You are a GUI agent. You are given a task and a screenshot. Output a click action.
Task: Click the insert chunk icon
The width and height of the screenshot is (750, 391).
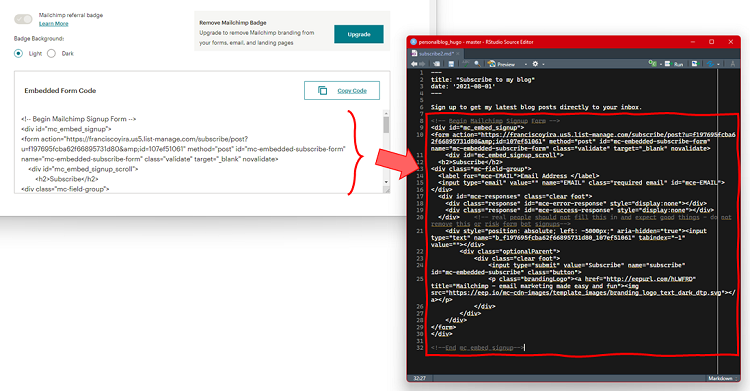pos(652,63)
